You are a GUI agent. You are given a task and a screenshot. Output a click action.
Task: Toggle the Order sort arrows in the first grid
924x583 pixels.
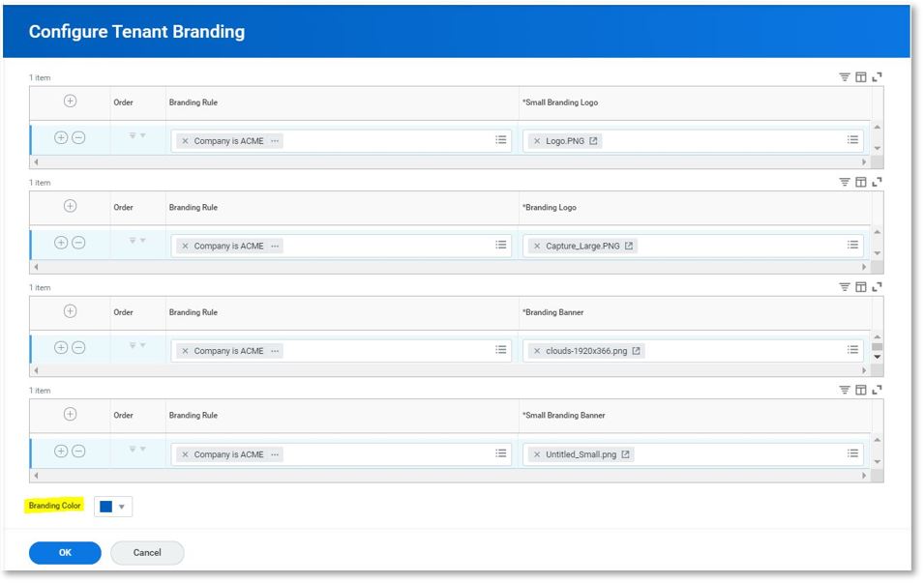(x=135, y=135)
